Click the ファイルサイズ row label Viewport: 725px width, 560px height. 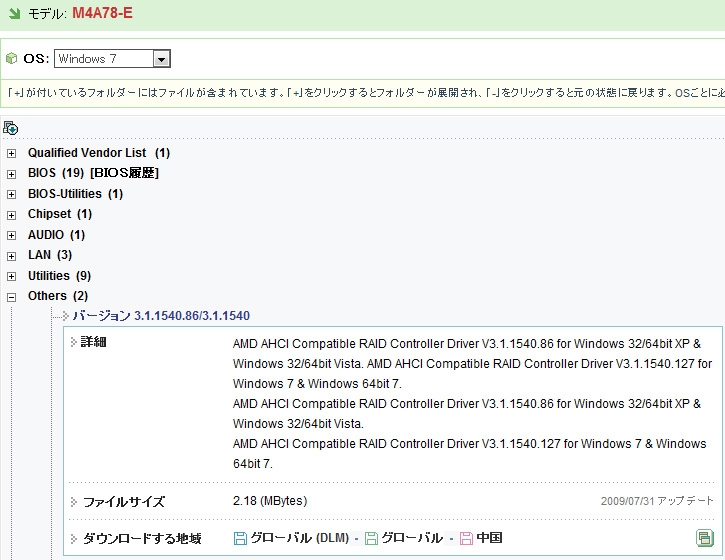124,502
